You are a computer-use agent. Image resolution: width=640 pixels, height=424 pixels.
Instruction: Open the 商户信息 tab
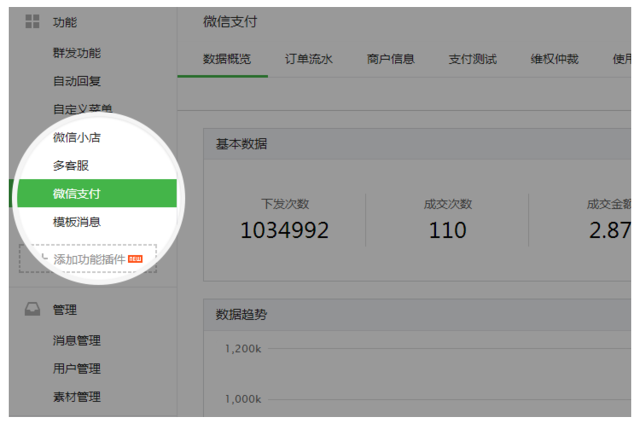point(391,60)
